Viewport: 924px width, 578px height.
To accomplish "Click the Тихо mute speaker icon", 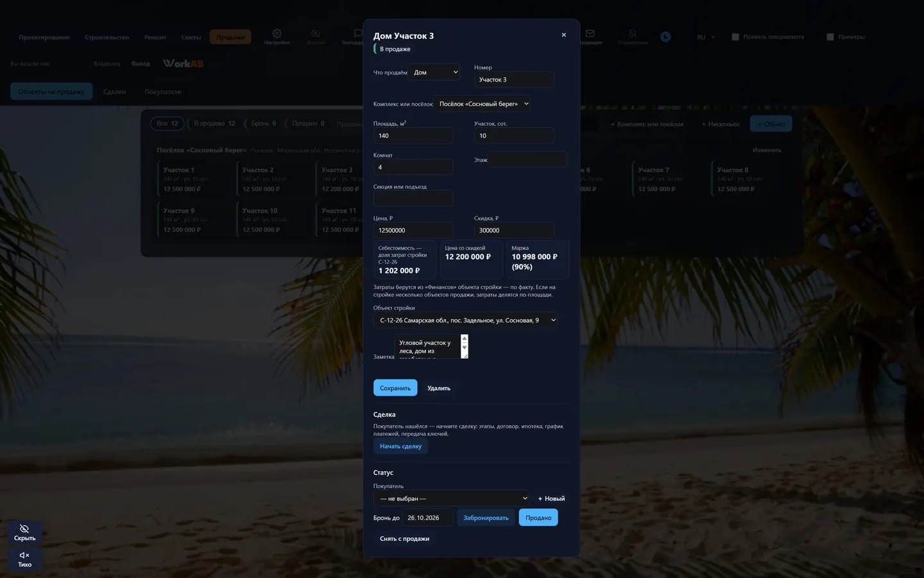I will (24, 559).
